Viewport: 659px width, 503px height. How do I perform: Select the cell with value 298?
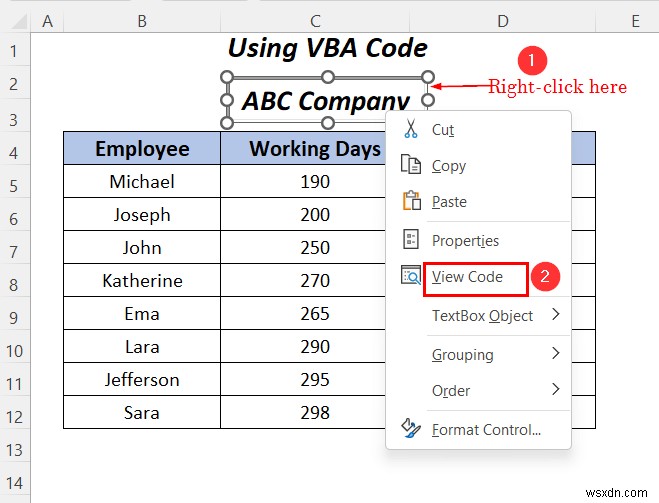tap(303, 413)
